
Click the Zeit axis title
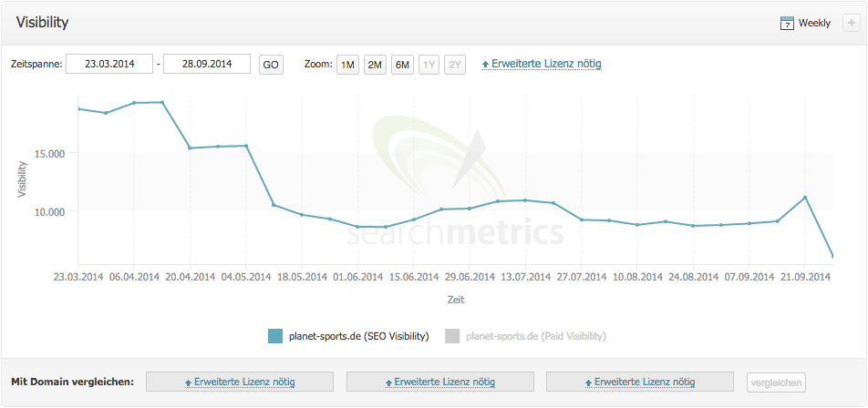pyautogui.click(x=456, y=301)
